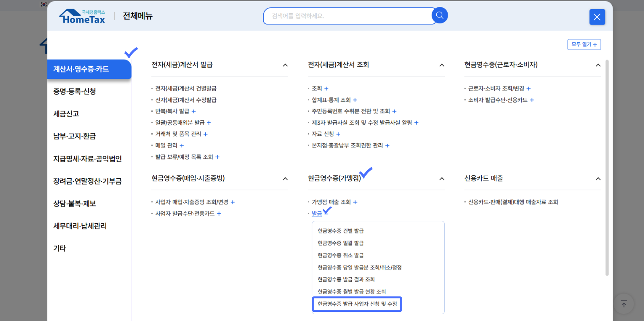Screen dimensions: 644x334
Task: Collapse the 전자(세금)계산서 조회 section chevron
Action: pos(442,65)
